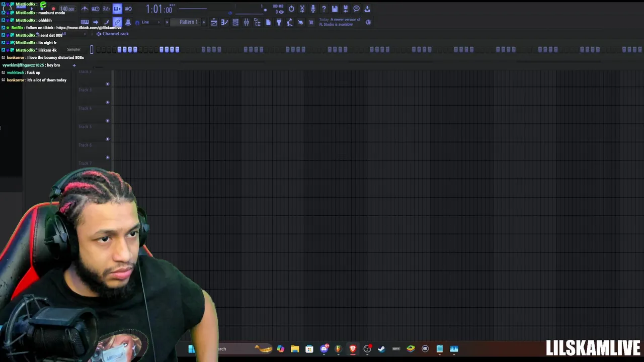Disable the highlighted overdub recording button

[117, 9]
